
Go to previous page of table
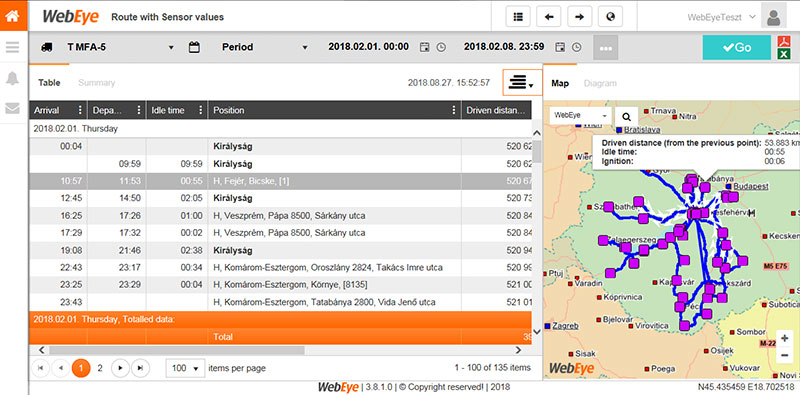click(x=61, y=368)
